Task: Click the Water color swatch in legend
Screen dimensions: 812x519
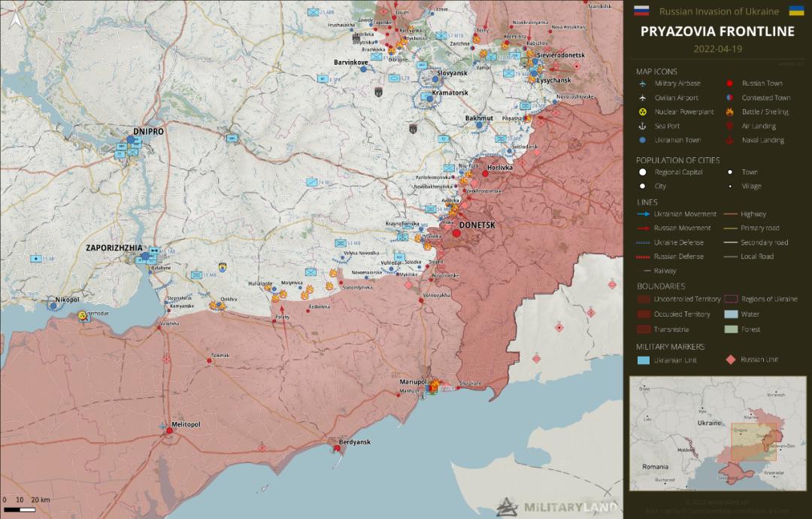Action: tap(730, 314)
